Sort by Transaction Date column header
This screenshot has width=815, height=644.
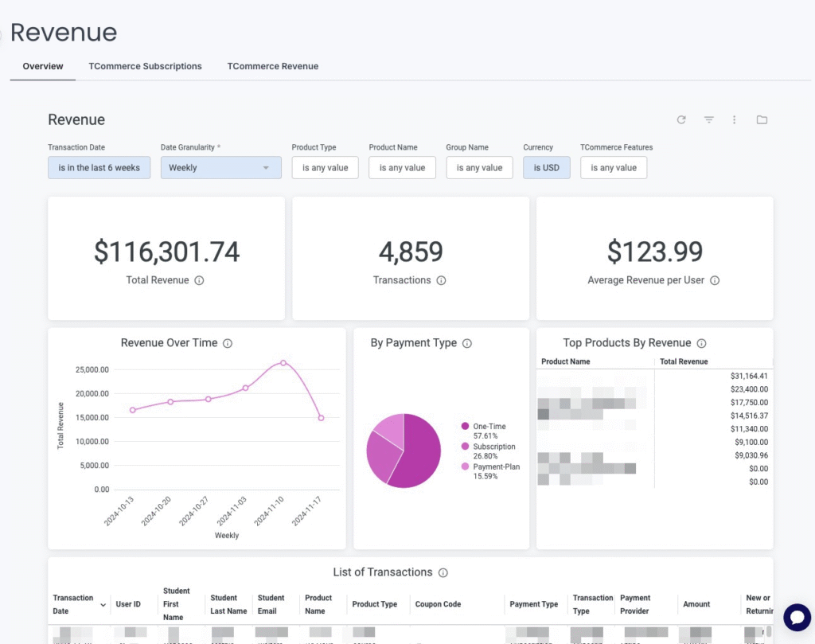point(73,604)
